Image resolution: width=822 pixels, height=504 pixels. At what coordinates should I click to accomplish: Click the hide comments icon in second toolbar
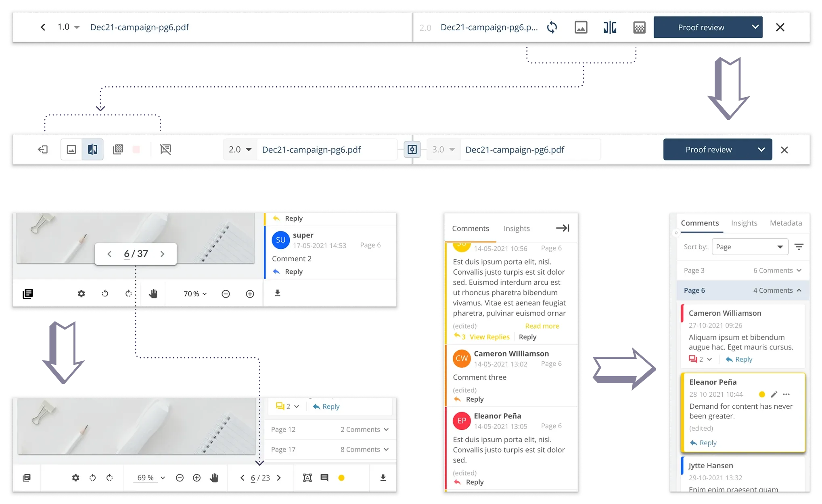(165, 150)
